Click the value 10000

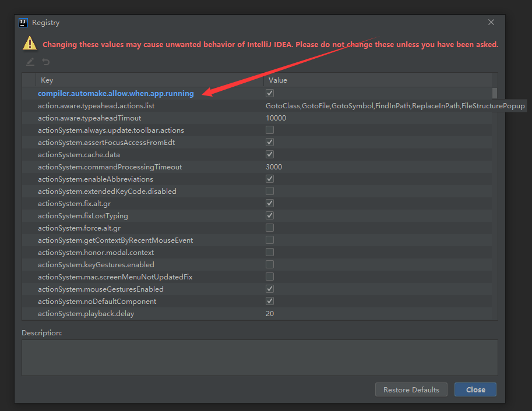click(x=276, y=118)
